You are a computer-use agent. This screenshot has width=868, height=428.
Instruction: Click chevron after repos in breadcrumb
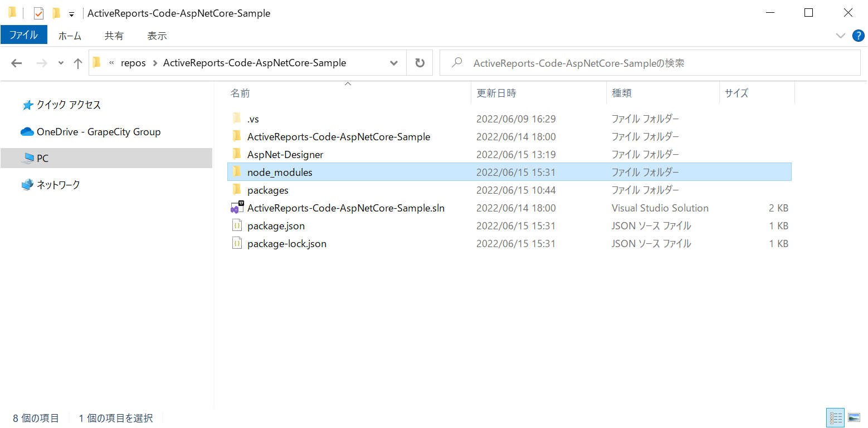(x=155, y=63)
